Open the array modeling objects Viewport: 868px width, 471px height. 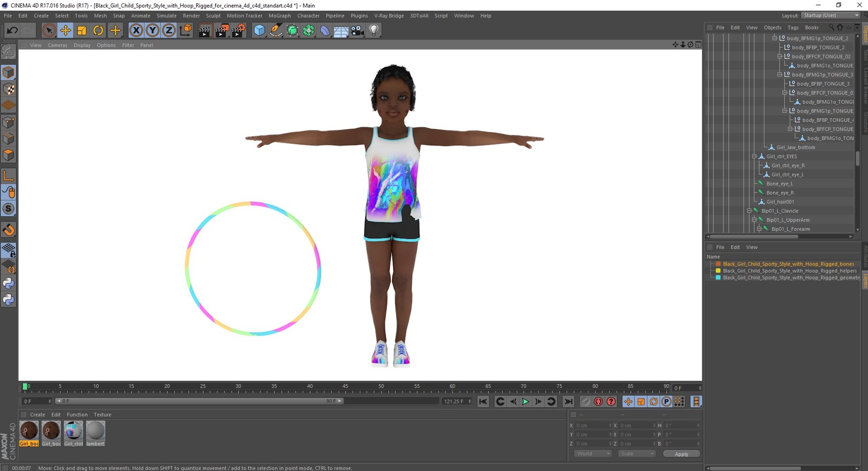click(309, 30)
